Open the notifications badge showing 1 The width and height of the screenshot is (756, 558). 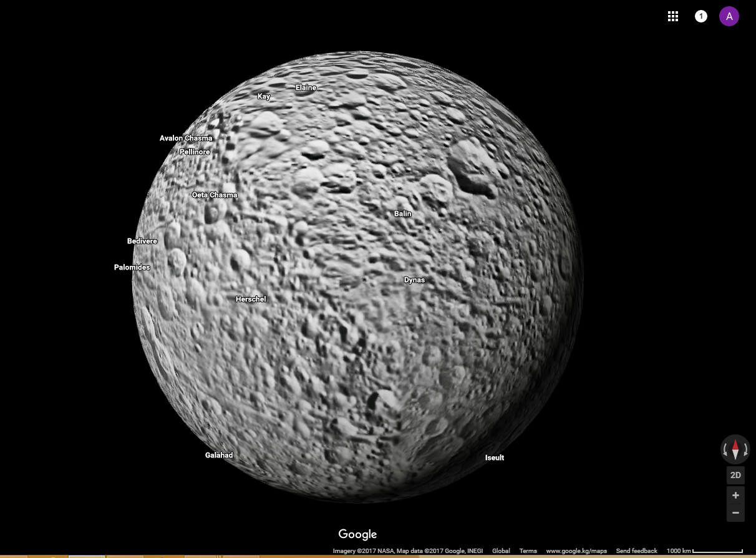pyautogui.click(x=701, y=17)
